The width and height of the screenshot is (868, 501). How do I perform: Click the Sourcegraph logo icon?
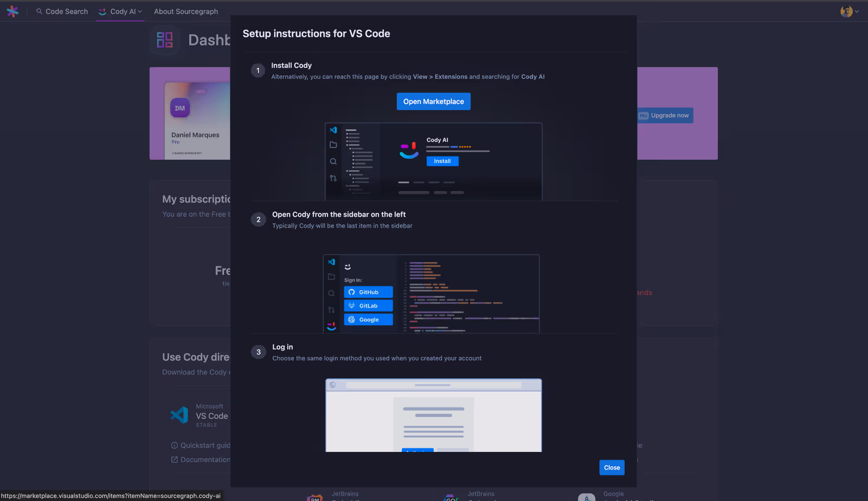(x=13, y=11)
